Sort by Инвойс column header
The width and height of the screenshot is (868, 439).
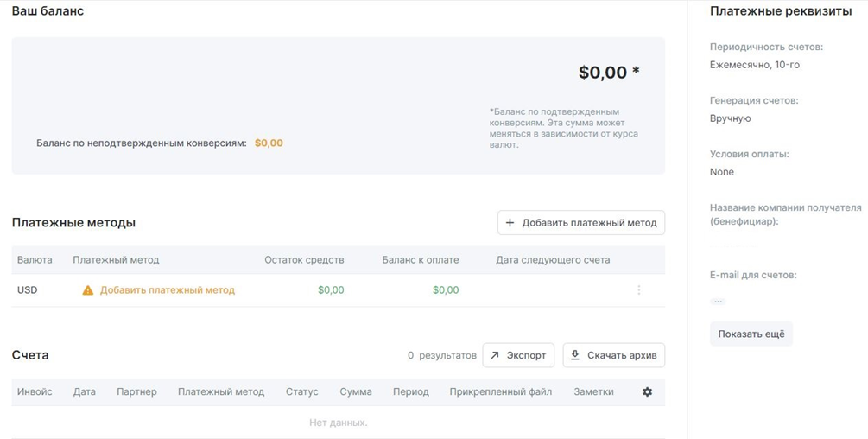(x=35, y=392)
